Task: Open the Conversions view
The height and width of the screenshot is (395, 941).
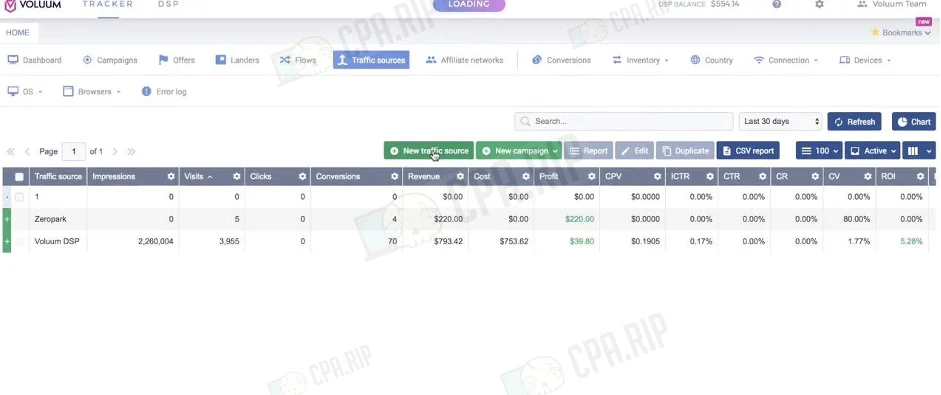Action: tap(561, 60)
